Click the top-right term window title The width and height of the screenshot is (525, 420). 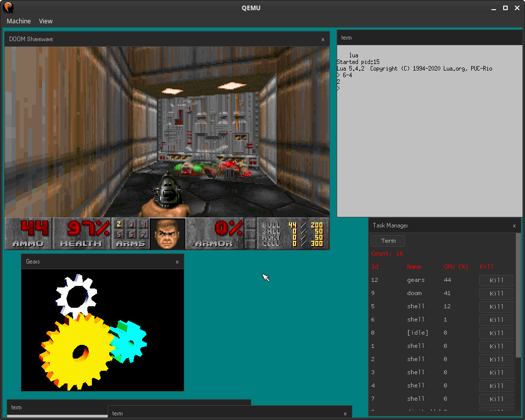pyautogui.click(x=347, y=38)
